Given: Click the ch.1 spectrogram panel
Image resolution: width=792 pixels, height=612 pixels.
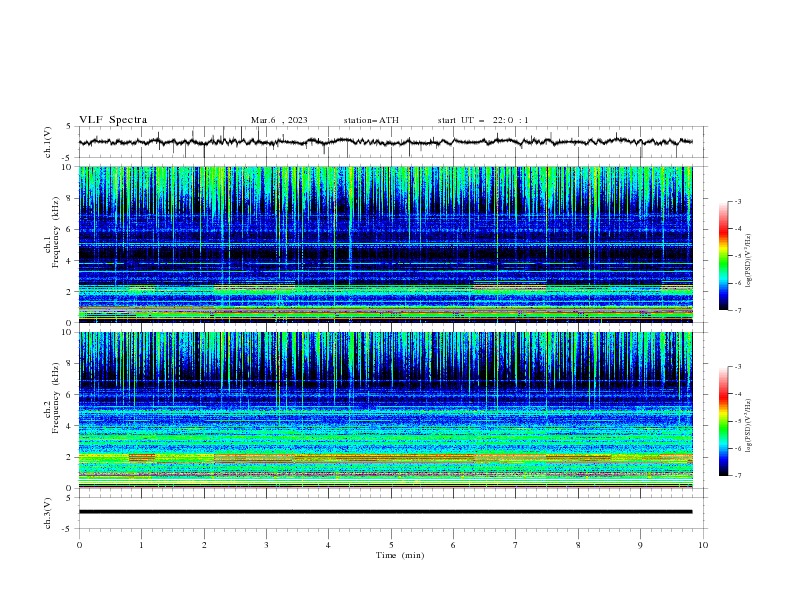Looking at the screenshot, I should (385, 244).
